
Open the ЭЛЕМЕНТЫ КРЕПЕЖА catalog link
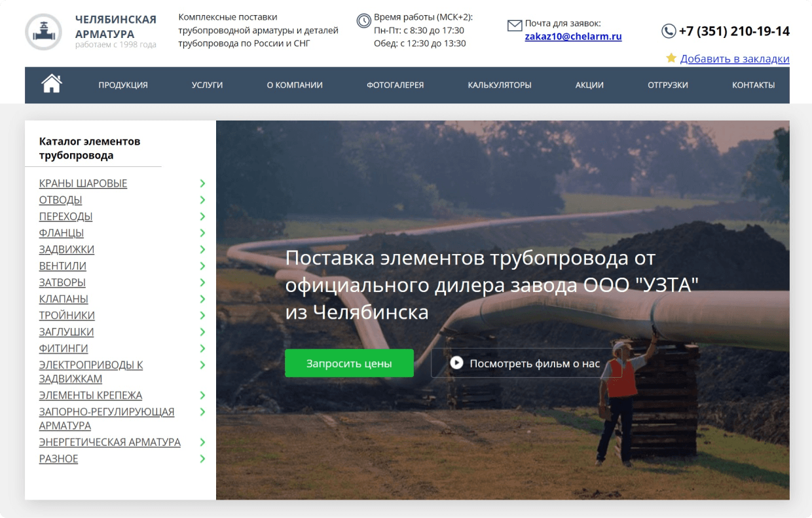pyautogui.click(x=91, y=396)
